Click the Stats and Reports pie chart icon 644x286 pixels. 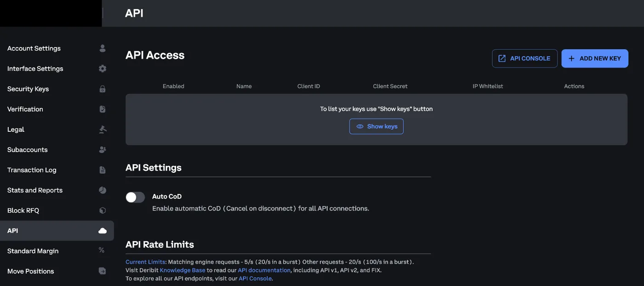tap(103, 190)
